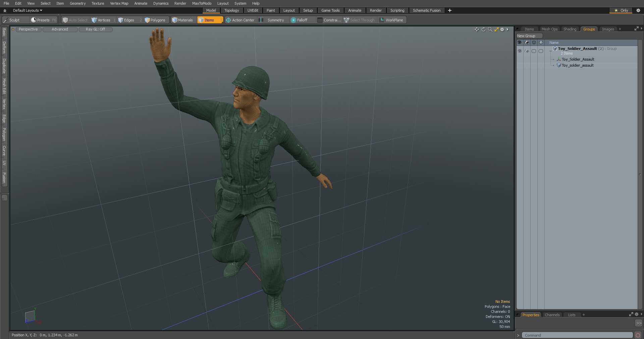Screen dimensions: 644x339
Task: Click the viewport axis orientation cube
Action: coord(30,316)
